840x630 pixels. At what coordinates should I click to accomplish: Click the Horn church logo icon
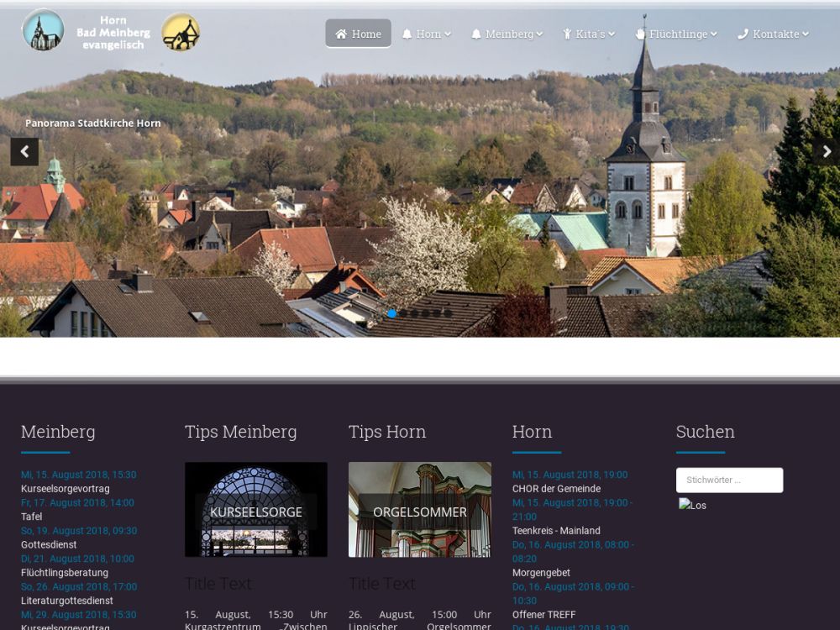pyautogui.click(x=43, y=30)
